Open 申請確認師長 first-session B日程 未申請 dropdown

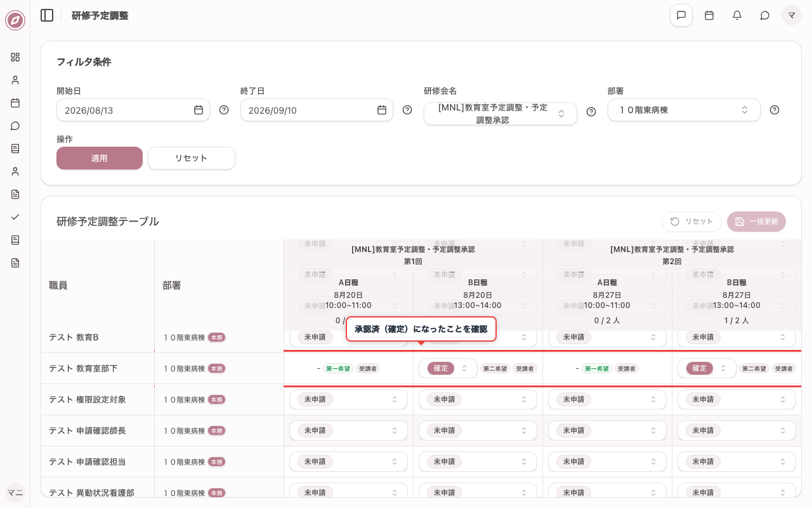478,431
